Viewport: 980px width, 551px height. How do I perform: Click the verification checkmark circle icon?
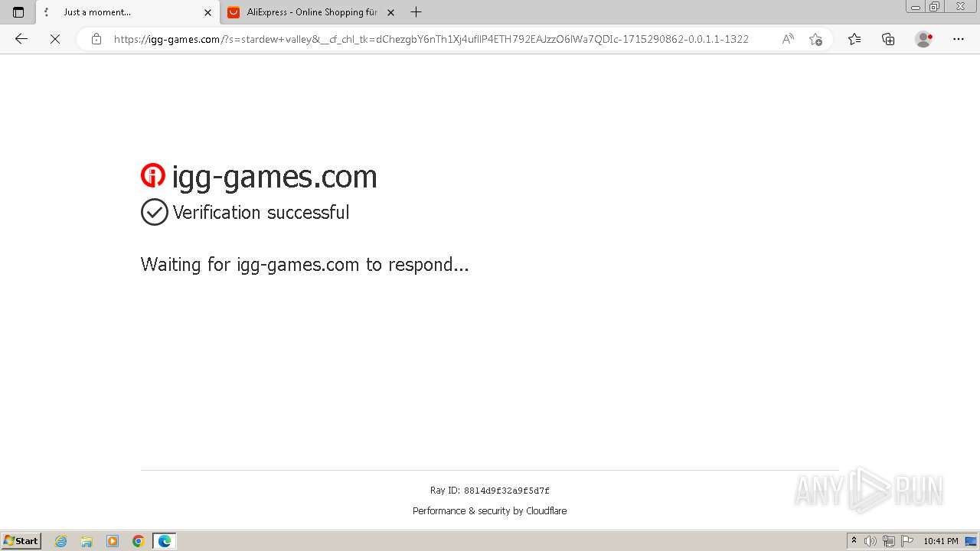pos(154,212)
